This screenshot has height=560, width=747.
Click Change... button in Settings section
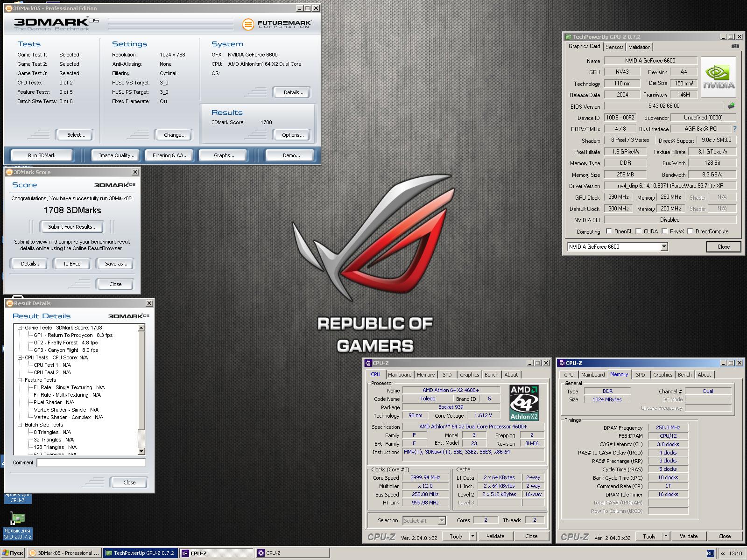[x=175, y=135]
